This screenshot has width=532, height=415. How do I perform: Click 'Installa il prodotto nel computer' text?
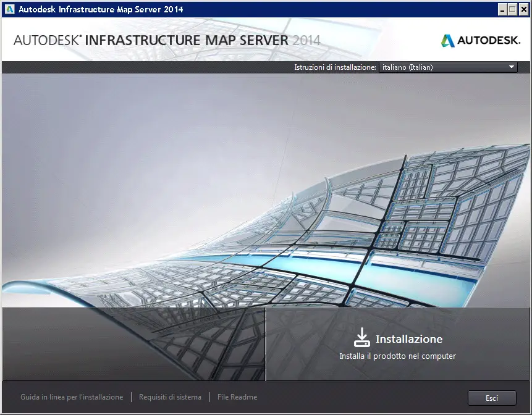pyautogui.click(x=398, y=356)
